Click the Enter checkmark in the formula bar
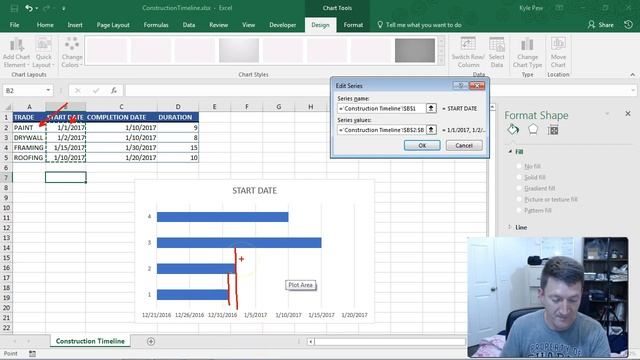 96,91
